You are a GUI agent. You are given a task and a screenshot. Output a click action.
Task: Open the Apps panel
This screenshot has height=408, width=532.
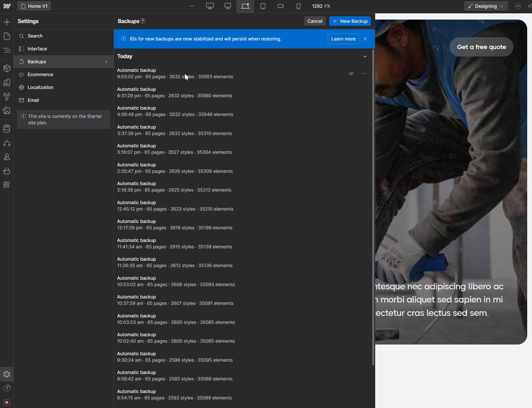pyautogui.click(x=6, y=185)
